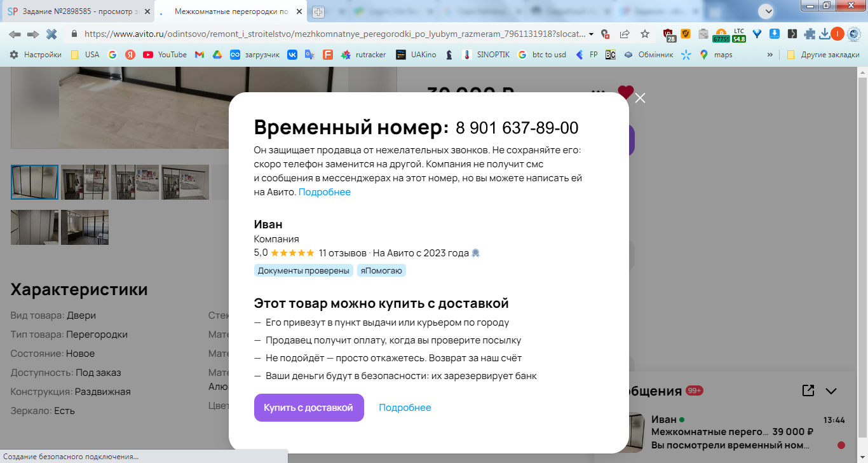Select the fourth photo thumbnail

[185, 182]
